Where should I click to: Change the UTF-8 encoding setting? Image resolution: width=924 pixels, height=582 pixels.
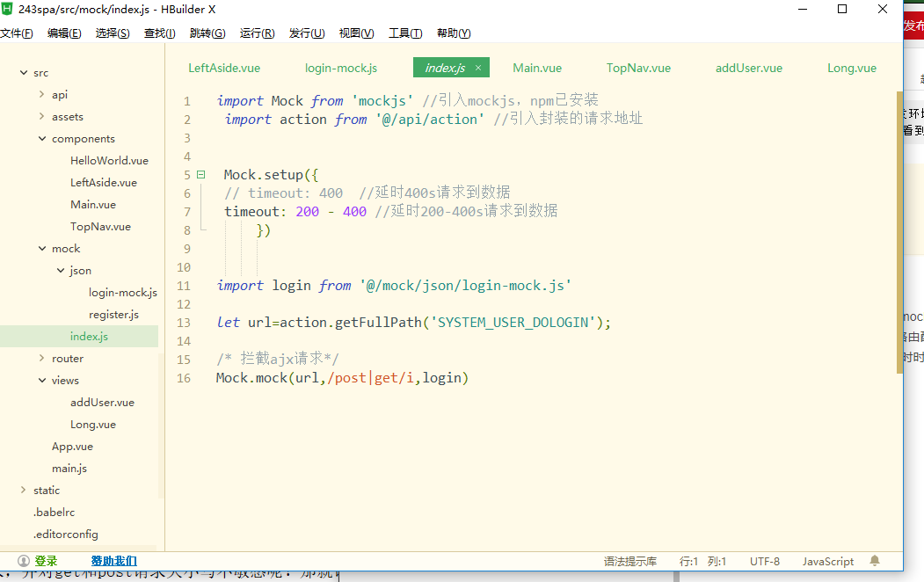click(764, 562)
